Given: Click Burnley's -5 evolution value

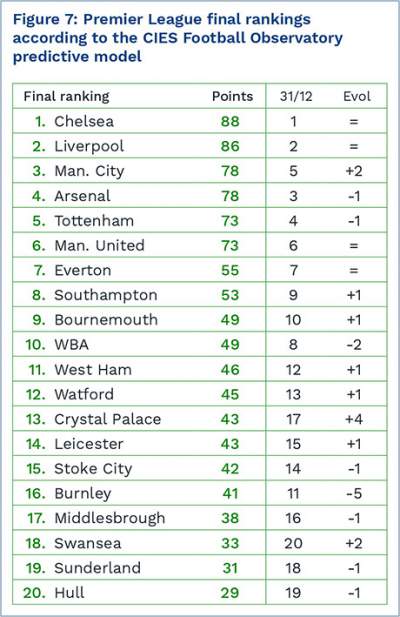Looking at the screenshot, I should pyautogui.click(x=354, y=493).
